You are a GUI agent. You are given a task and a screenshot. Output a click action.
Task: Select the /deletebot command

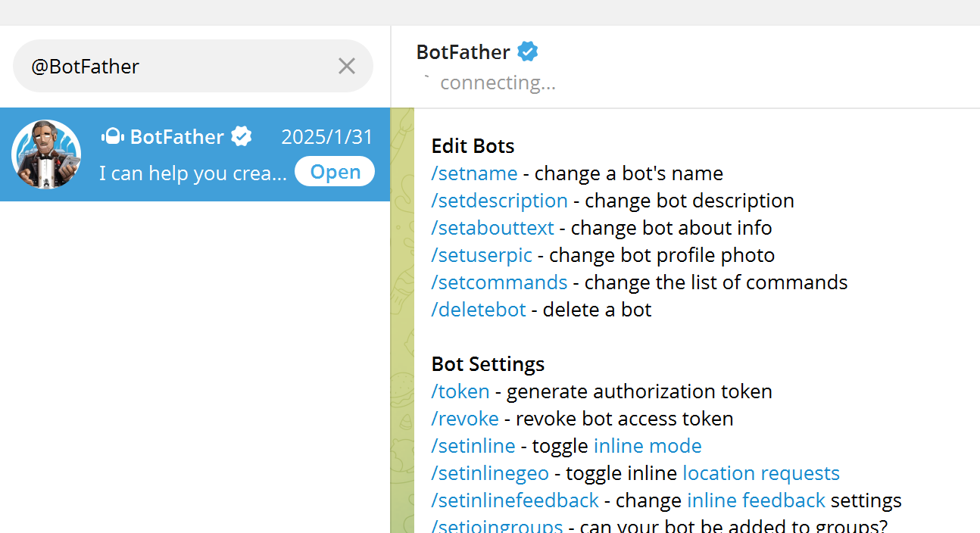pos(478,310)
